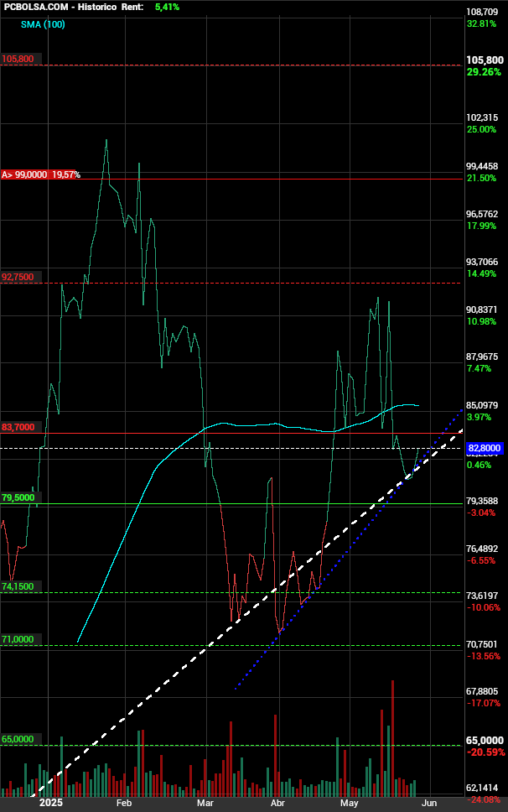Select the 62,1414 axis price
Screen dimensions: 508x812
tap(482, 789)
